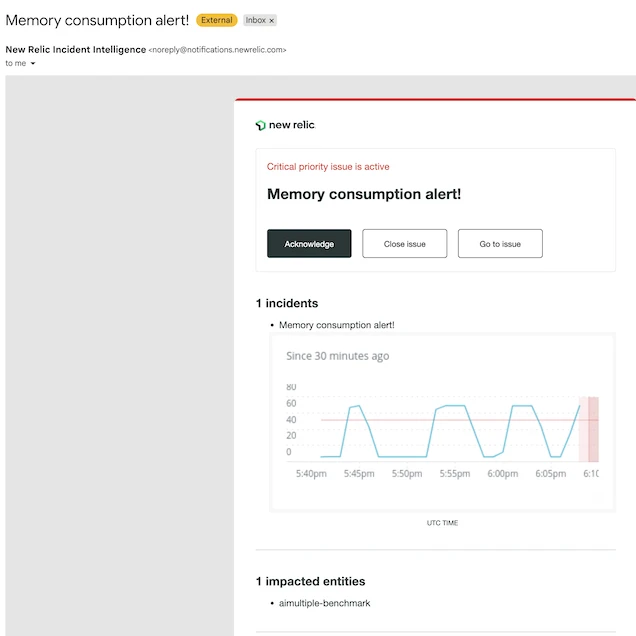The height and width of the screenshot is (636, 636).
Task: Click the red alert region at chart's right edge
Action: tap(589, 429)
